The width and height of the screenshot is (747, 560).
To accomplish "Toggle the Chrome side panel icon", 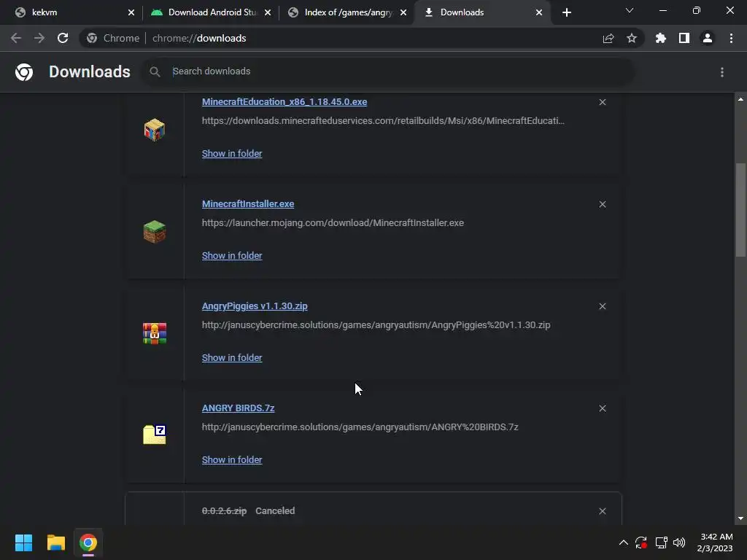I will (684, 38).
